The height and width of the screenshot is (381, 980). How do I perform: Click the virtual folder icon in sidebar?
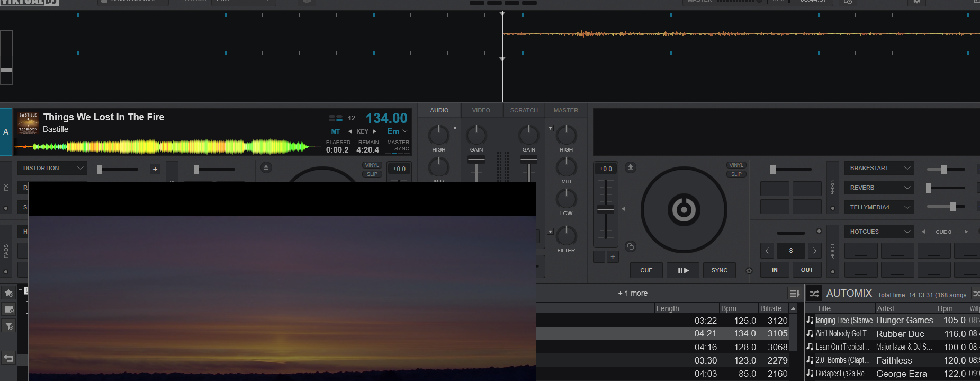[x=9, y=309]
